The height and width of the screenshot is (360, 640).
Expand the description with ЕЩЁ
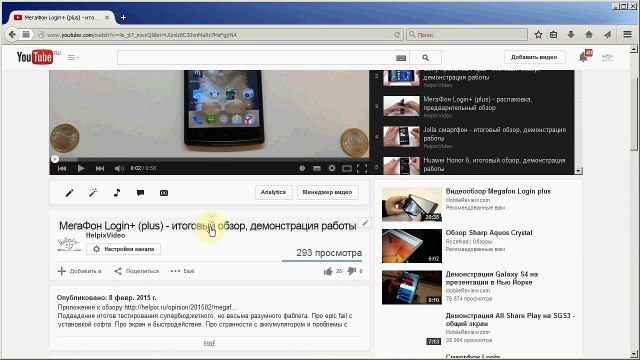click(209, 344)
